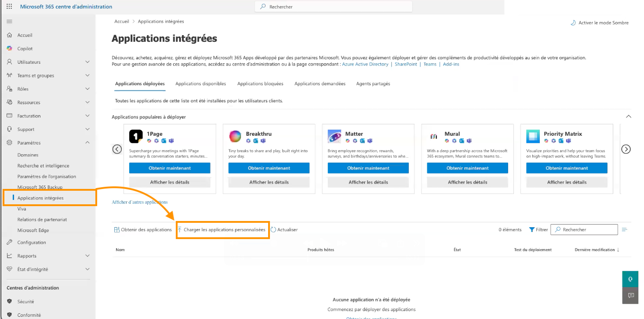The height and width of the screenshot is (319, 644).
Task: Open the app launcher waffle icon
Action: click(x=9, y=7)
